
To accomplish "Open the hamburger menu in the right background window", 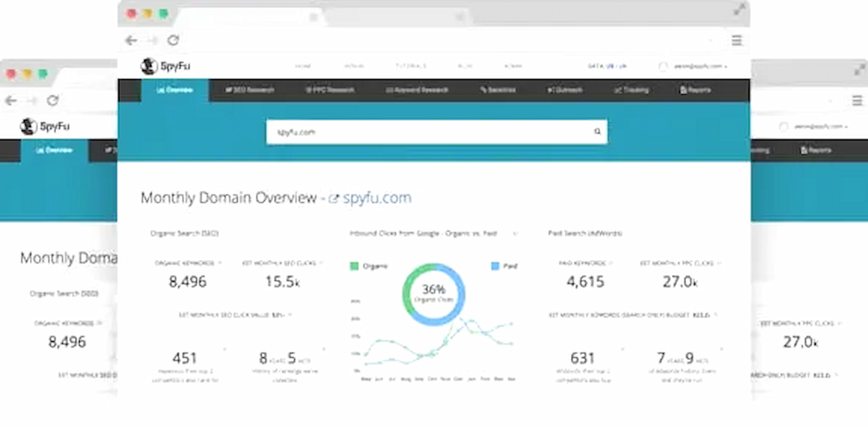I will coord(857,101).
